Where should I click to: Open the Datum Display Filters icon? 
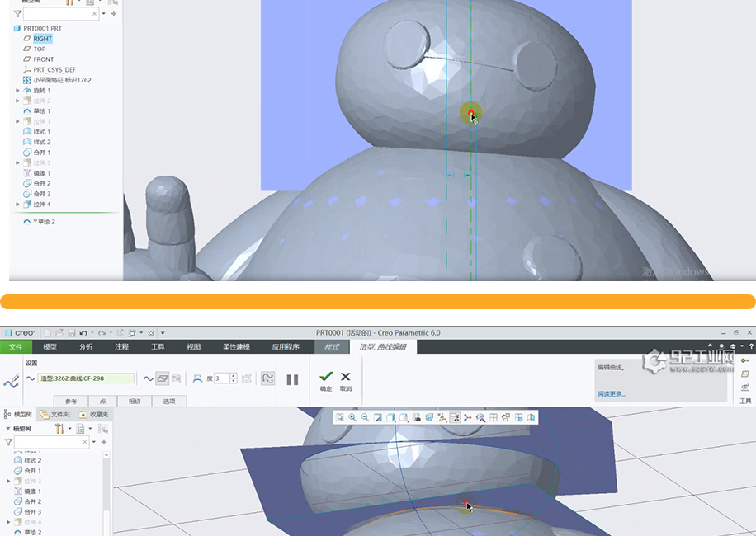[442, 417]
